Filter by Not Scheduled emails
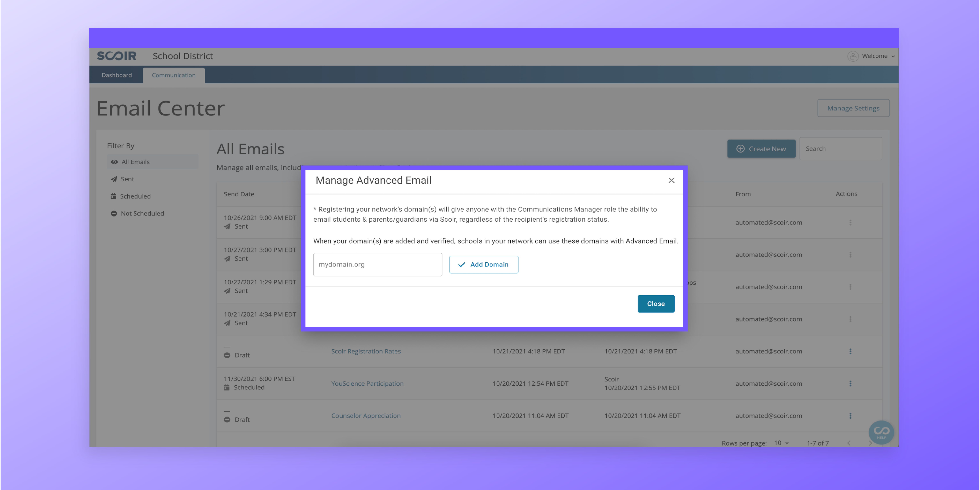This screenshot has height=490, width=980. 142,213
